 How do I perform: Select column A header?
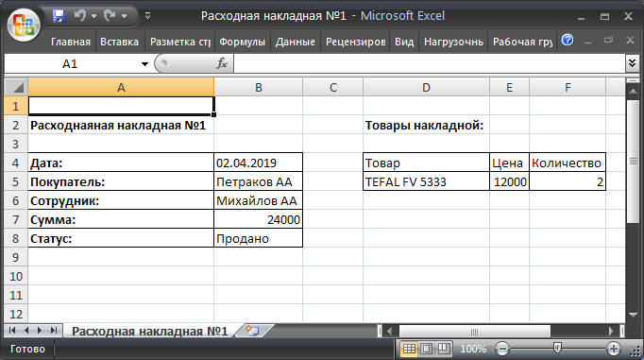point(121,87)
